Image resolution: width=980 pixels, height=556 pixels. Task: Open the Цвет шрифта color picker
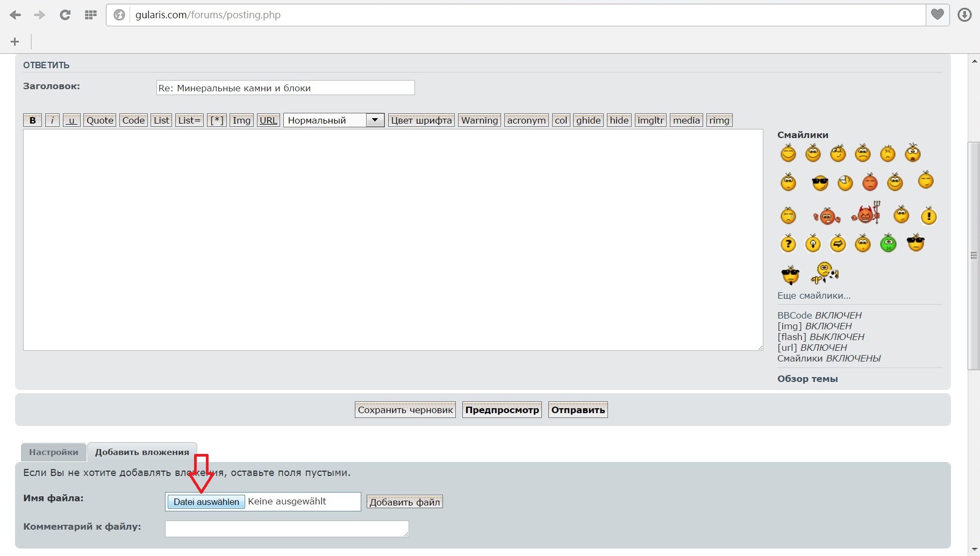click(x=421, y=120)
